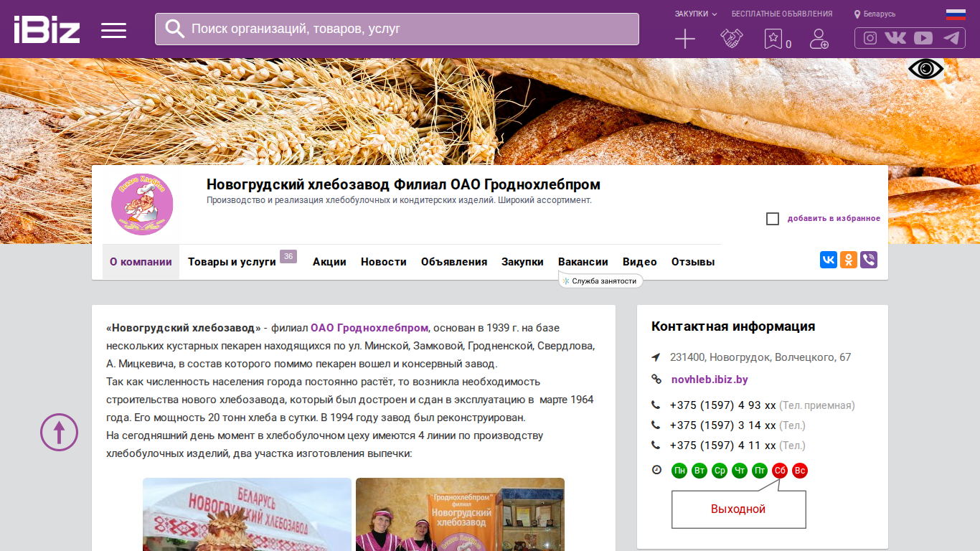980x551 pixels.
Task: Click the Wednesday (Ср) day indicator
Action: click(x=720, y=471)
